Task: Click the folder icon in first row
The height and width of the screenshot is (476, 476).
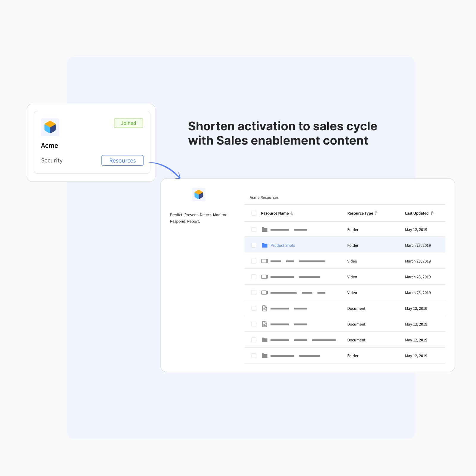Action: (264, 230)
